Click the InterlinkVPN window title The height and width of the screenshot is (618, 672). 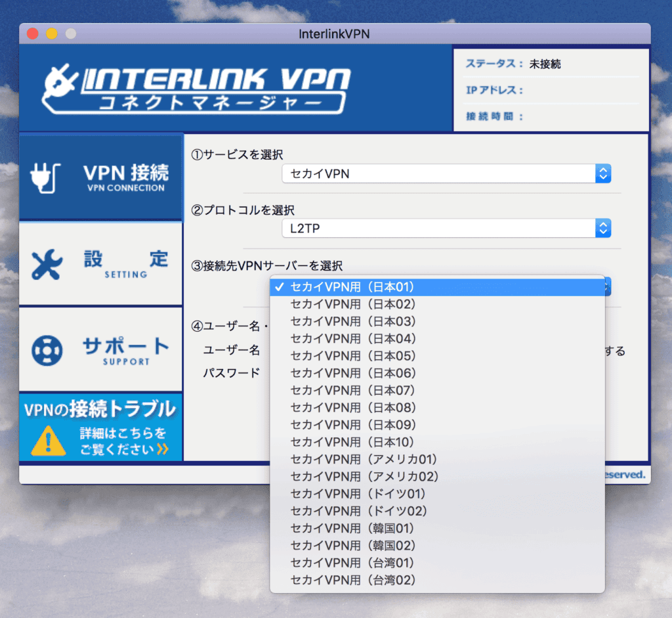334,34
